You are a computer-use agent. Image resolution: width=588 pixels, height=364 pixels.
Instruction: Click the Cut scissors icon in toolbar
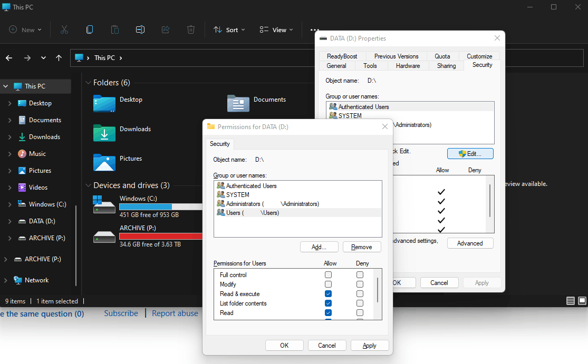[x=64, y=29]
